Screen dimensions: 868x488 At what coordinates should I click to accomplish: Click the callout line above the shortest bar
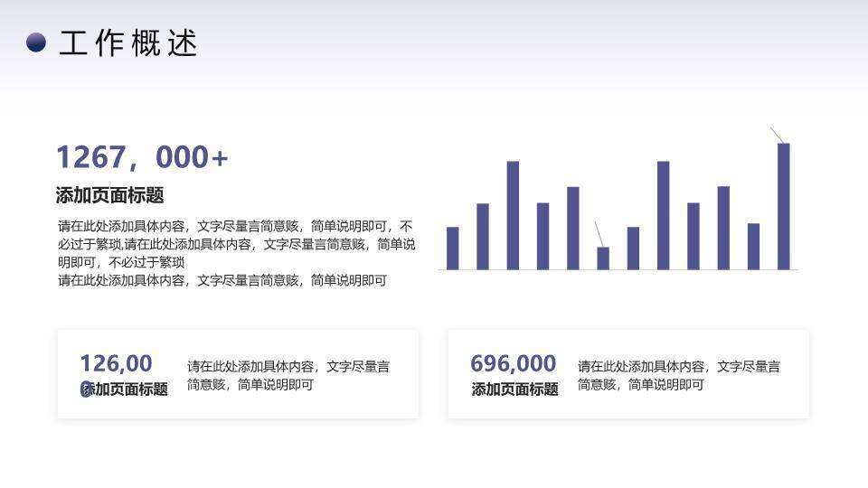click(x=599, y=233)
